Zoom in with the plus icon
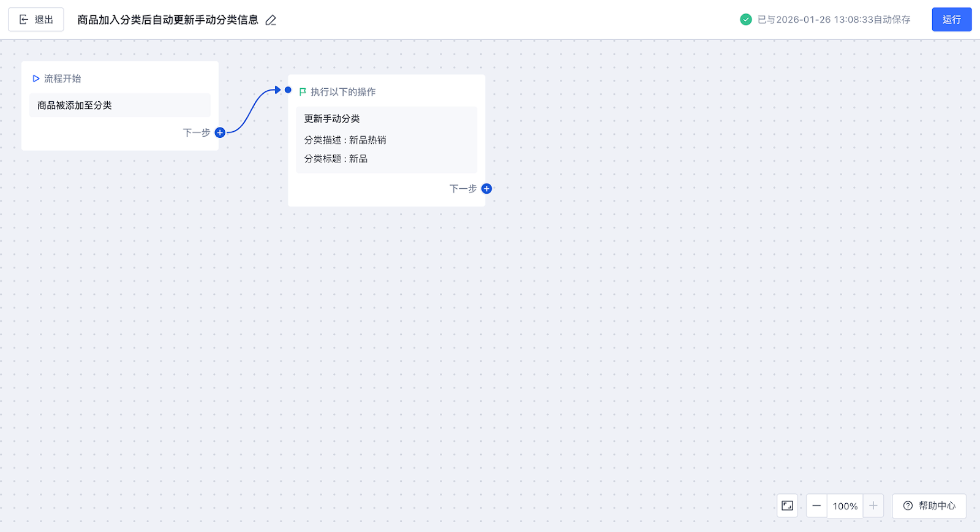Viewport: 980px width, 532px height. [x=873, y=506]
